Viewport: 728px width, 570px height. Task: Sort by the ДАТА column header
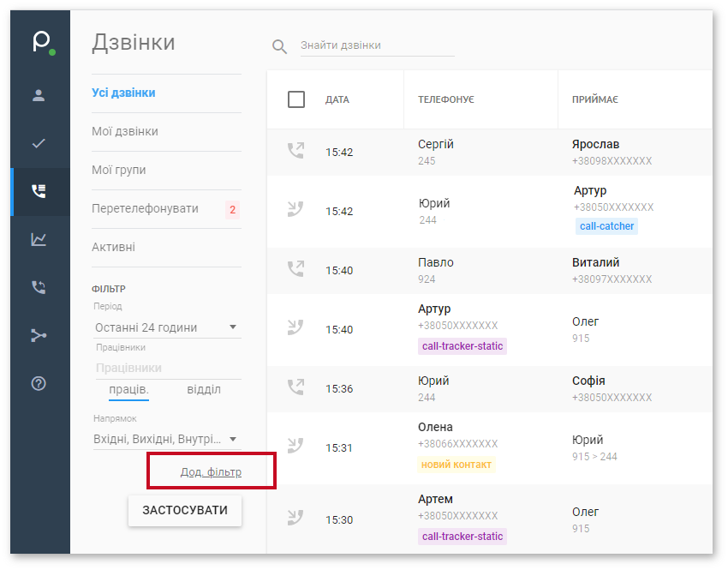337,100
